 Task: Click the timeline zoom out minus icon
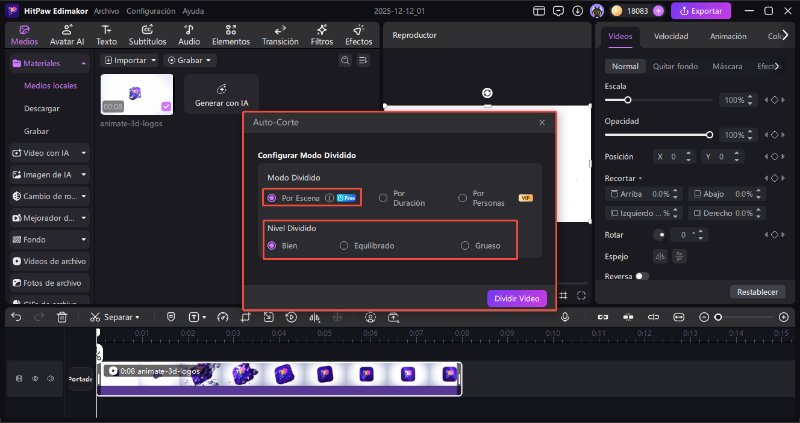point(704,317)
